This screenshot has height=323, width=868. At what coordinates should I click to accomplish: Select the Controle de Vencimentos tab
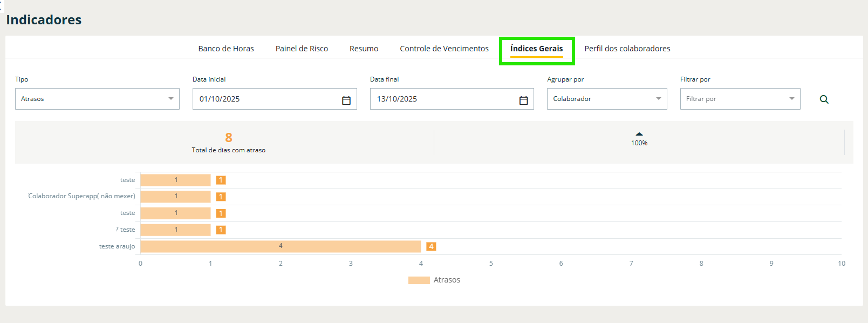pos(444,49)
